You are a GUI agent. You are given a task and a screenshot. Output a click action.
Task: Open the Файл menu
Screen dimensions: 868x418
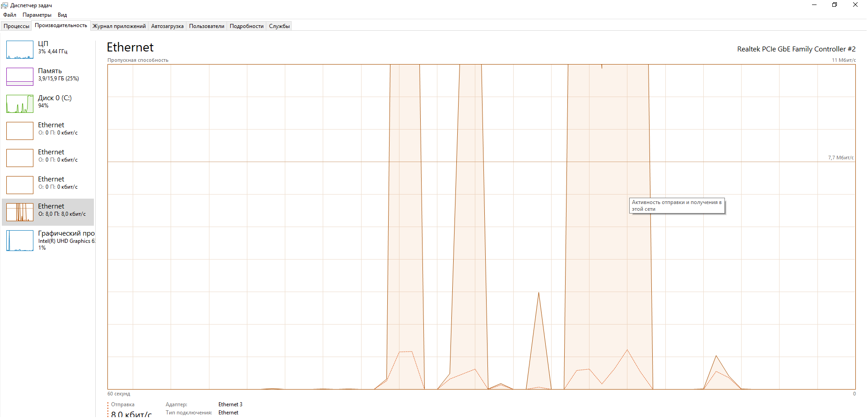tap(9, 15)
